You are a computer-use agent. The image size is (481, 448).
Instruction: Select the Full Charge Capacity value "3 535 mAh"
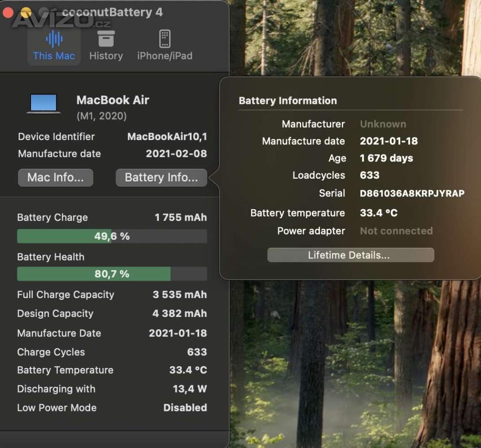coord(180,294)
